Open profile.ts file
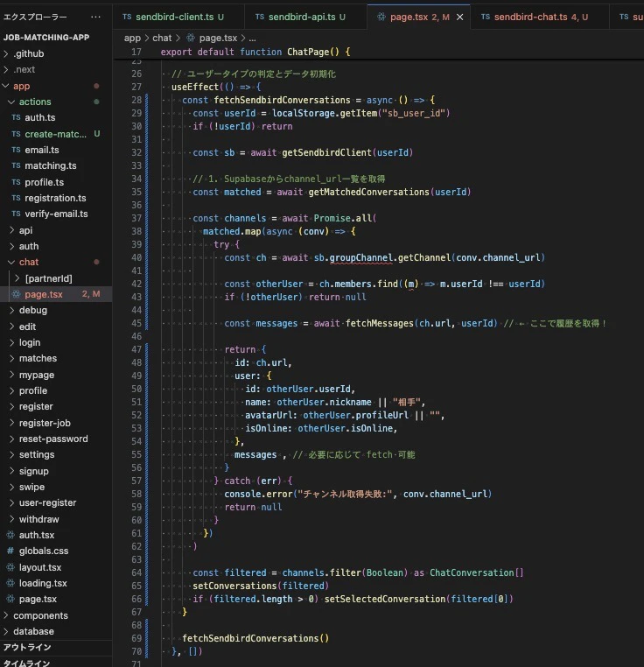The image size is (644, 667). coord(56,182)
